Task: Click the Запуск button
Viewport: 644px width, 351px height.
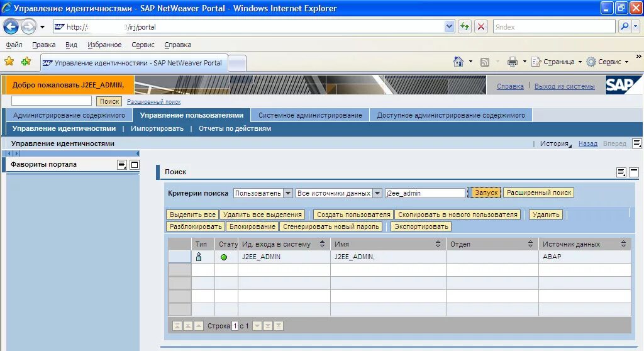Action: (484, 192)
